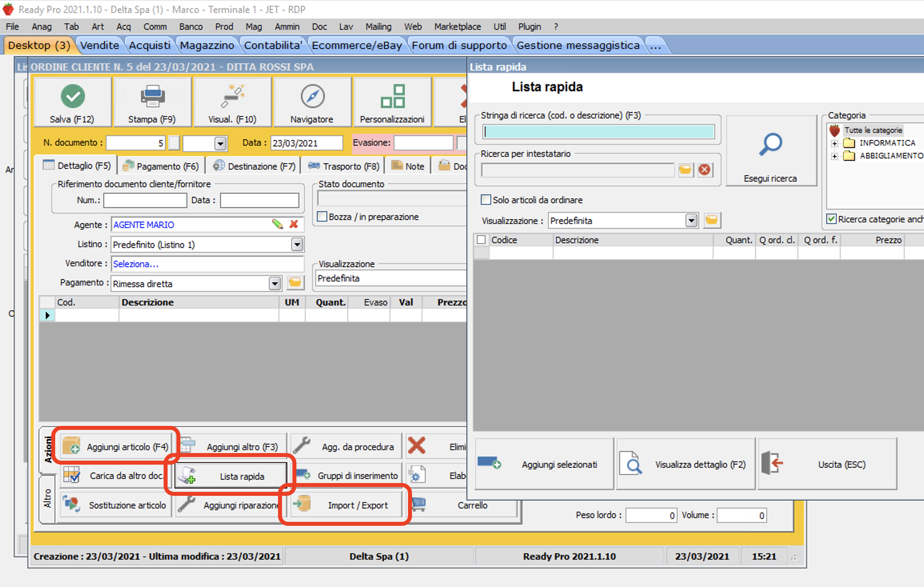This screenshot has width=924, height=587.
Task: Click Aggiungi altro (F3) button
Action: point(232,446)
